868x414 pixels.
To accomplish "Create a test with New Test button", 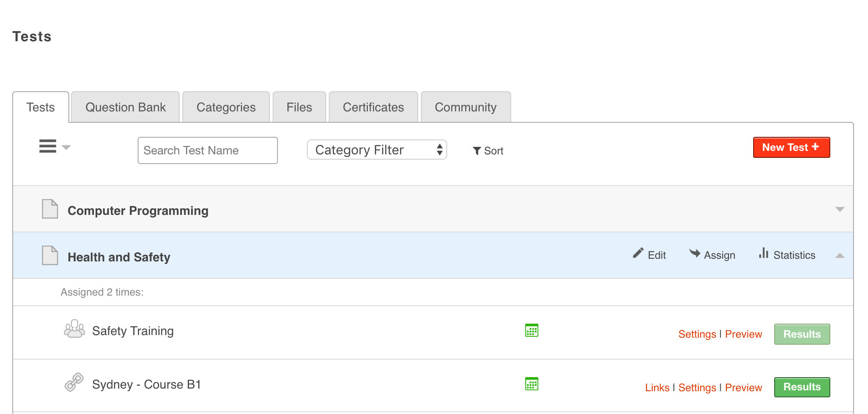I will [x=791, y=147].
